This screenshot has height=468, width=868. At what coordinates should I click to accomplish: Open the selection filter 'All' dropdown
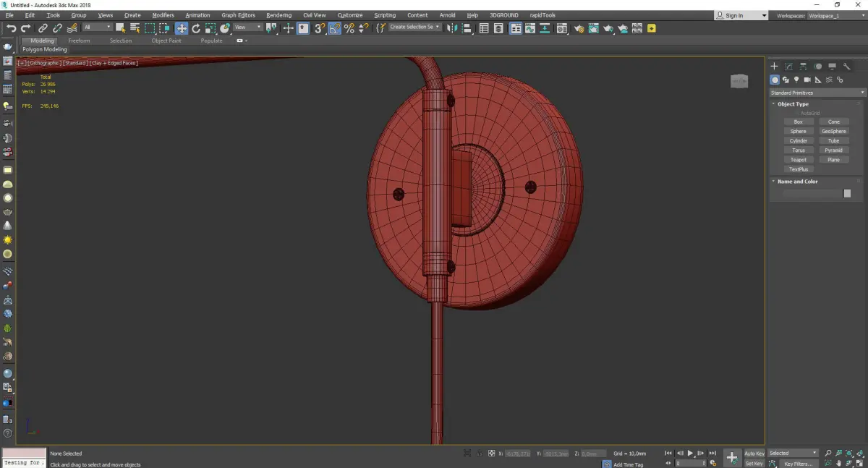97,27
